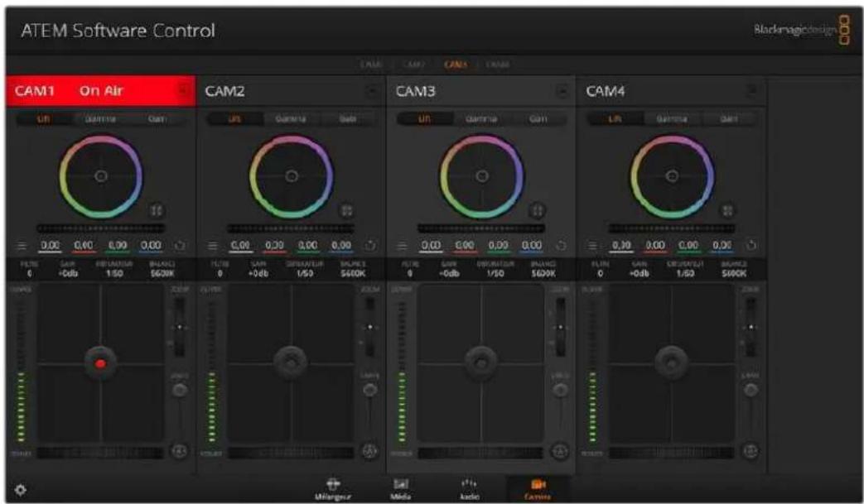
Task: Open CAM3 color corrector settings menu icon
Action: tap(403, 246)
